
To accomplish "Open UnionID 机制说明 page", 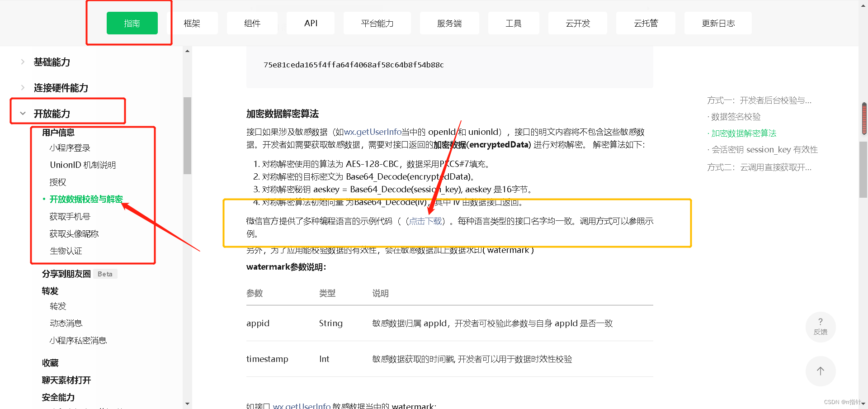I will pyautogui.click(x=83, y=165).
